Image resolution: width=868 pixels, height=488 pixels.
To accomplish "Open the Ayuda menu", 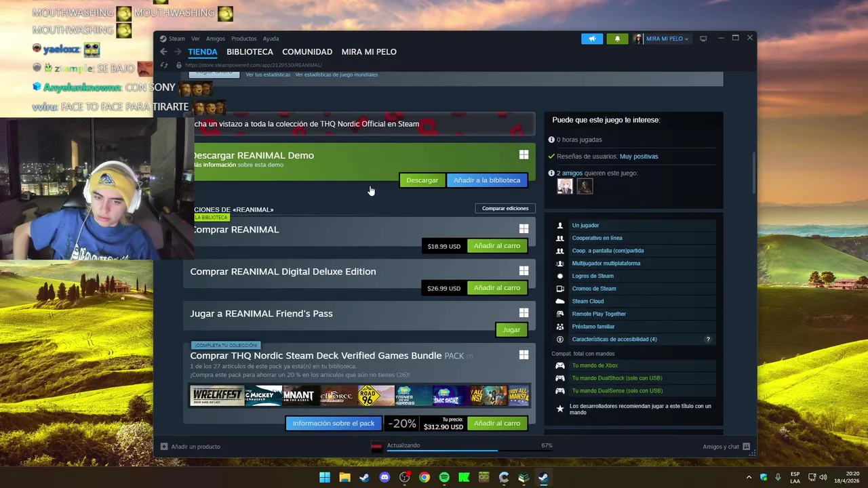I will point(271,39).
